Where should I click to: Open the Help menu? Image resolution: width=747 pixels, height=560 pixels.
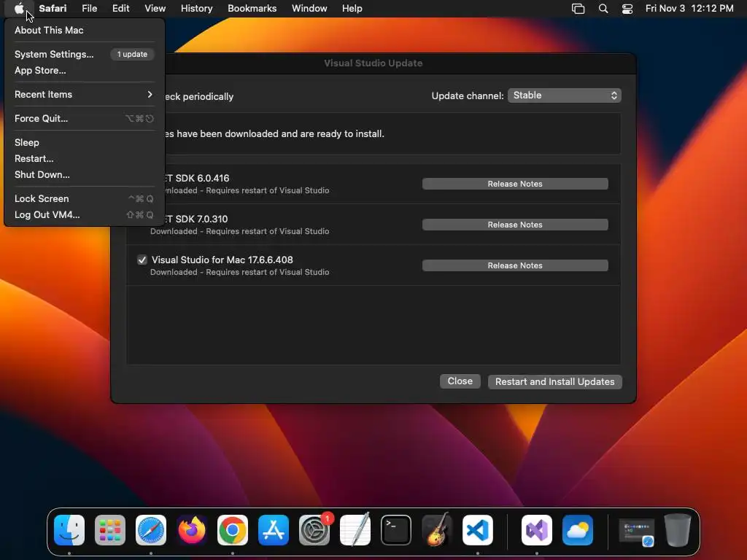[x=352, y=9]
